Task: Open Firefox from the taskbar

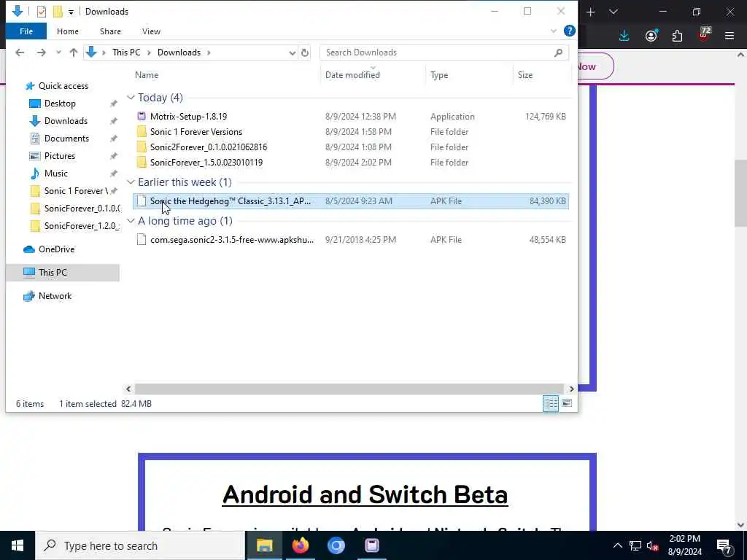Action: 300,545
